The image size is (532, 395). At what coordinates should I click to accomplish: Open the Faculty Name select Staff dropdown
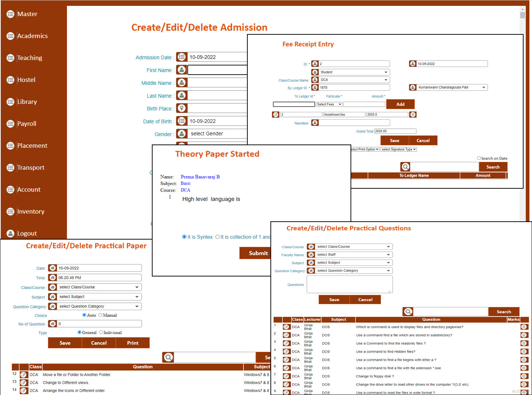pos(353,255)
